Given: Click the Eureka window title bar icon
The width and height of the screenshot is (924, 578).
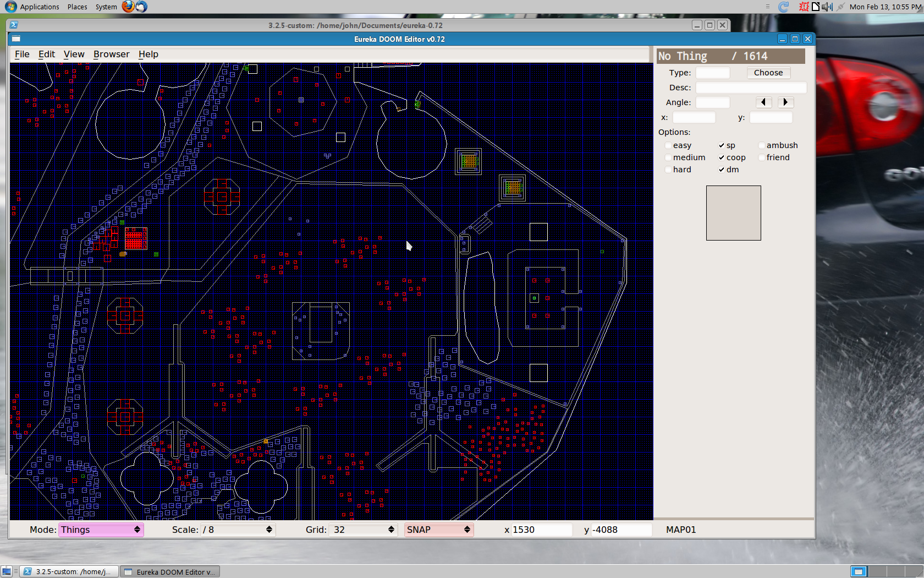Looking at the screenshot, I should pos(16,39).
